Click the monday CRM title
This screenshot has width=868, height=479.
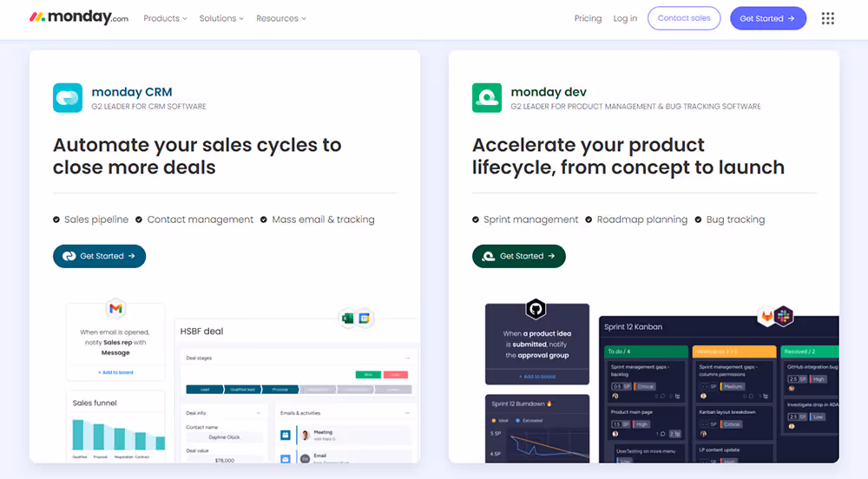pos(132,92)
